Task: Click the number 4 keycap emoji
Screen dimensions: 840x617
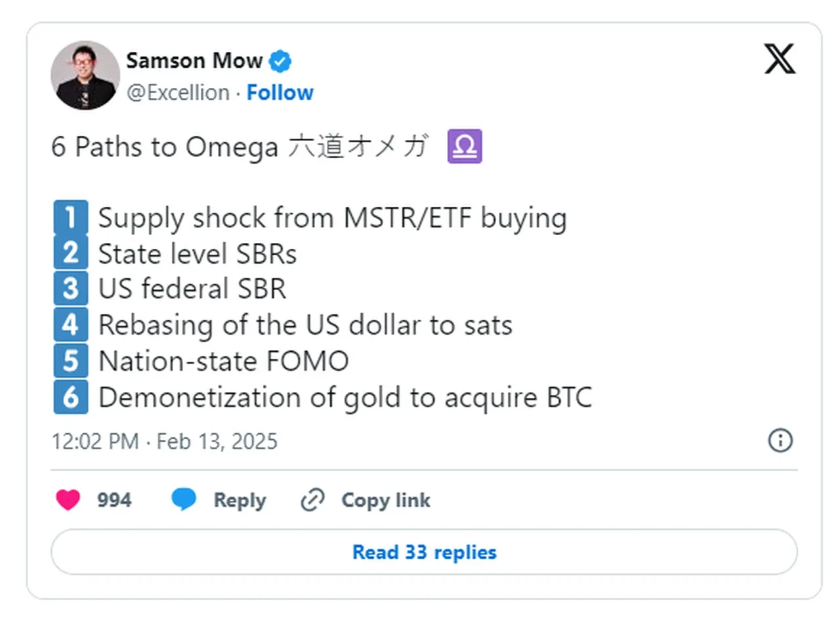Action: pyautogui.click(x=70, y=326)
